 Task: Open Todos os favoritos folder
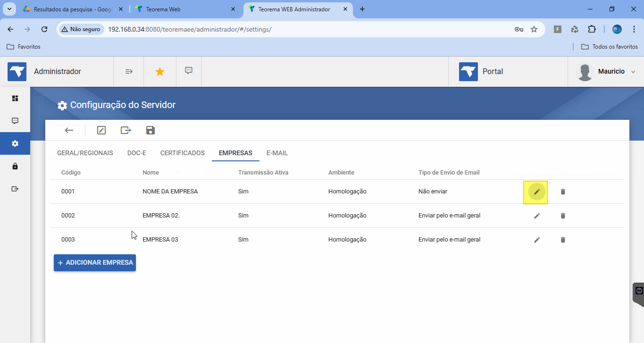pyautogui.click(x=610, y=47)
